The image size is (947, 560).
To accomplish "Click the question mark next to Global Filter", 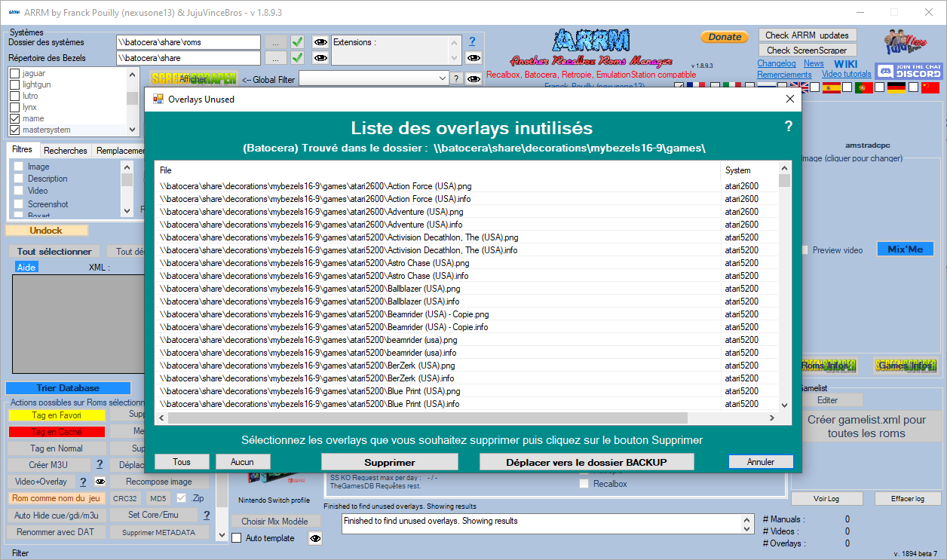I will (456, 78).
